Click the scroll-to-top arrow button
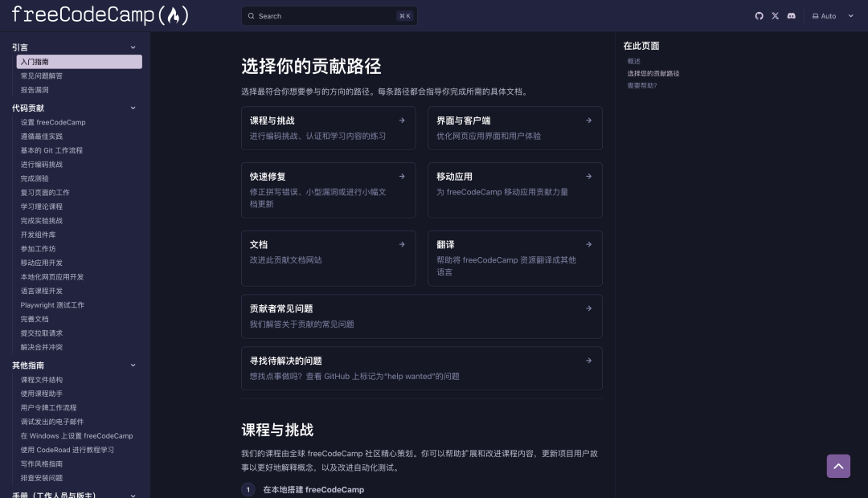 838,466
